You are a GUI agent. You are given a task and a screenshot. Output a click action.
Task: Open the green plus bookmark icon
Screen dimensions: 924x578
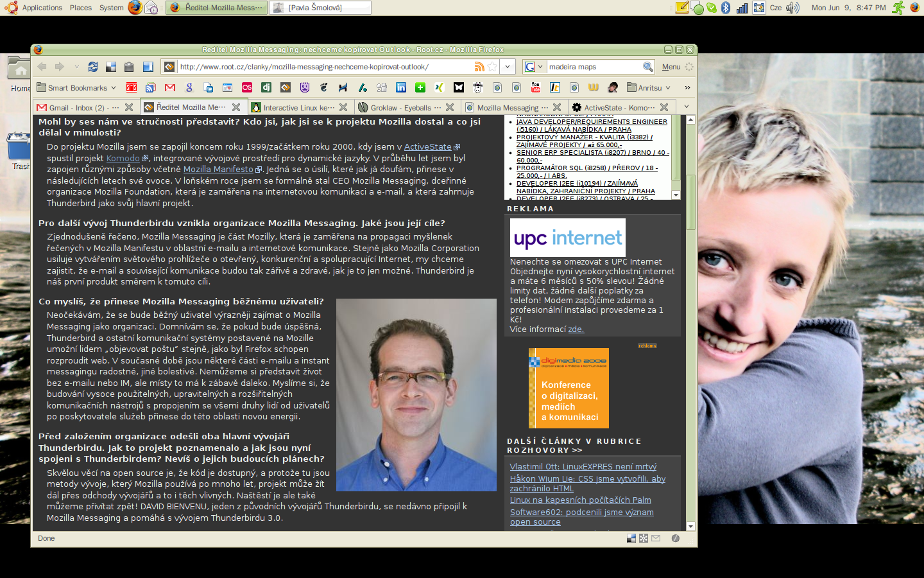420,87
